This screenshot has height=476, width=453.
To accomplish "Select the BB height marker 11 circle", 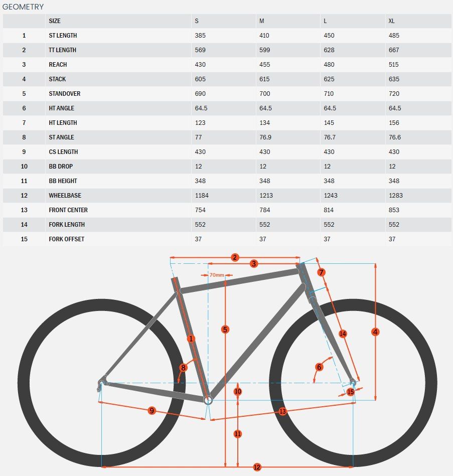I will pos(238,434).
